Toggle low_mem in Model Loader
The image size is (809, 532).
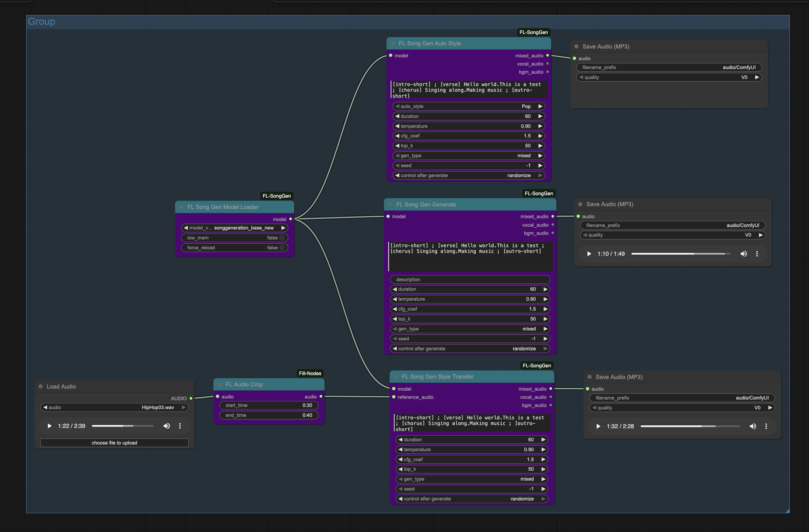click(235, 238)
